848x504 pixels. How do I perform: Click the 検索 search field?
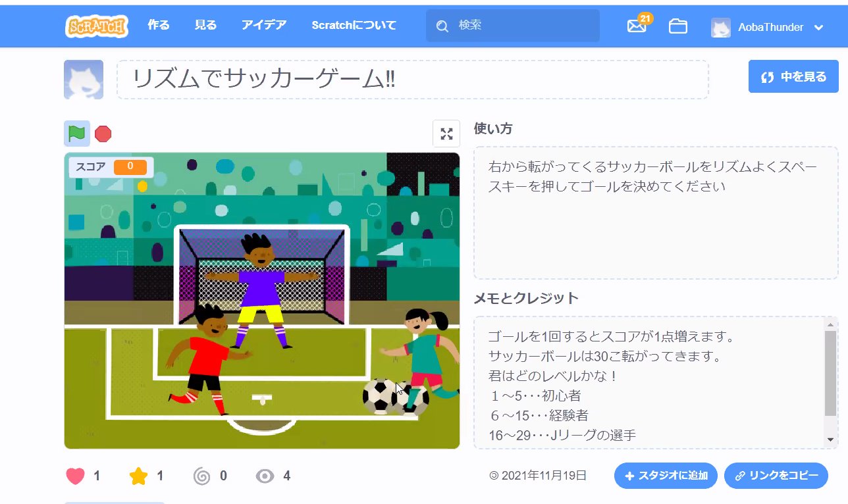point(513,26)
